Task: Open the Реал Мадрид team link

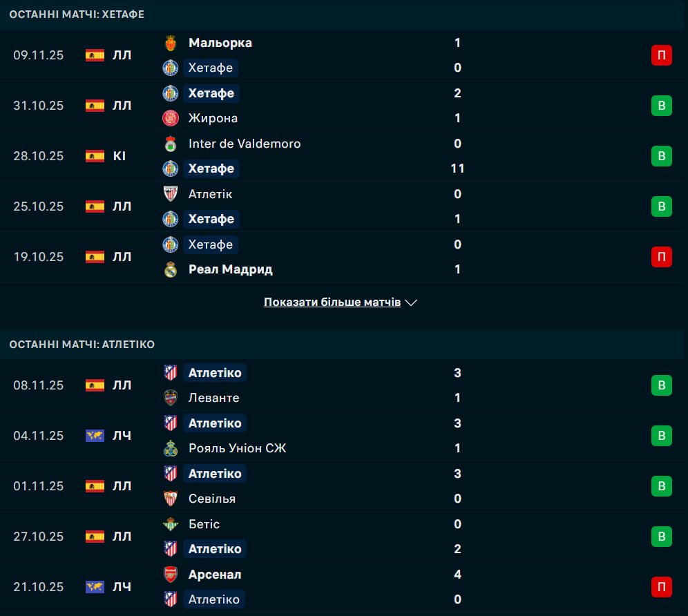Action: pos(230,269)
